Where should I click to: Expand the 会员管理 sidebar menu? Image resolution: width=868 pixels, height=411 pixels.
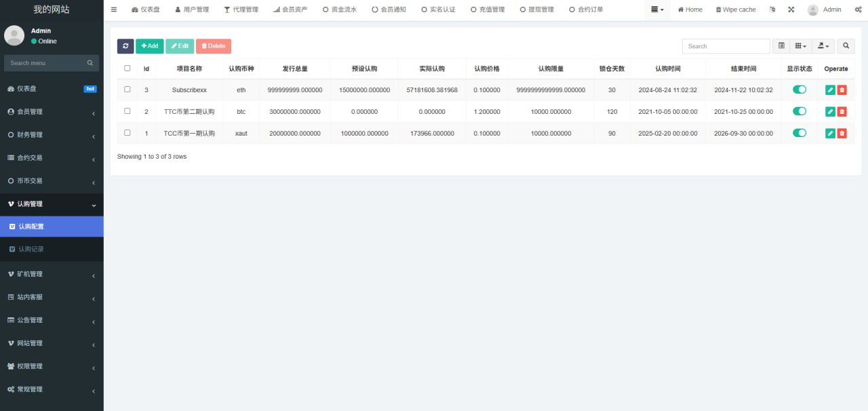pyautogui.click(x=52, y=112)
